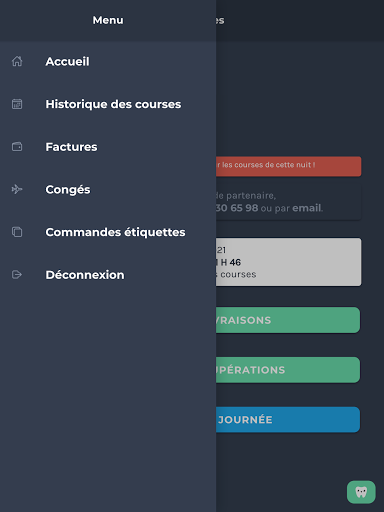Image resolution: width=384 pixels, height=512 pixels.
Task: Tap the blue JOURNÉE button
Action: pyautogui.click(x=288, y=420)
